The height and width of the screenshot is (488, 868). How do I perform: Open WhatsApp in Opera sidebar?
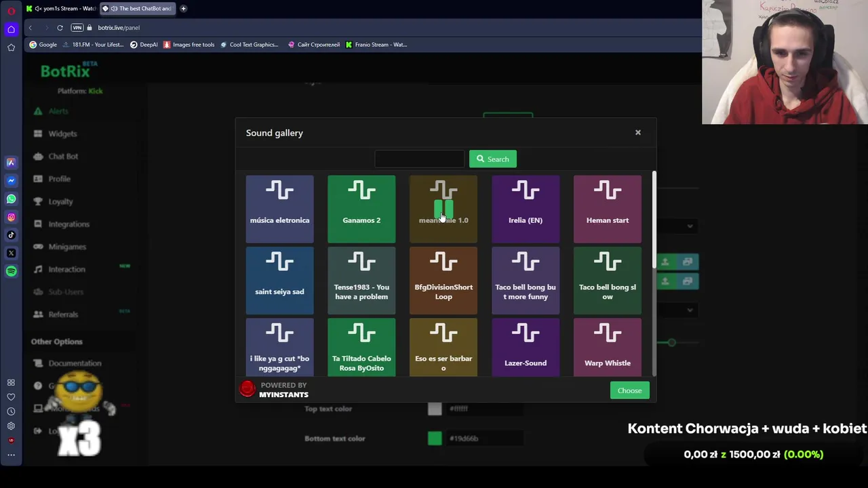(11, 199)
